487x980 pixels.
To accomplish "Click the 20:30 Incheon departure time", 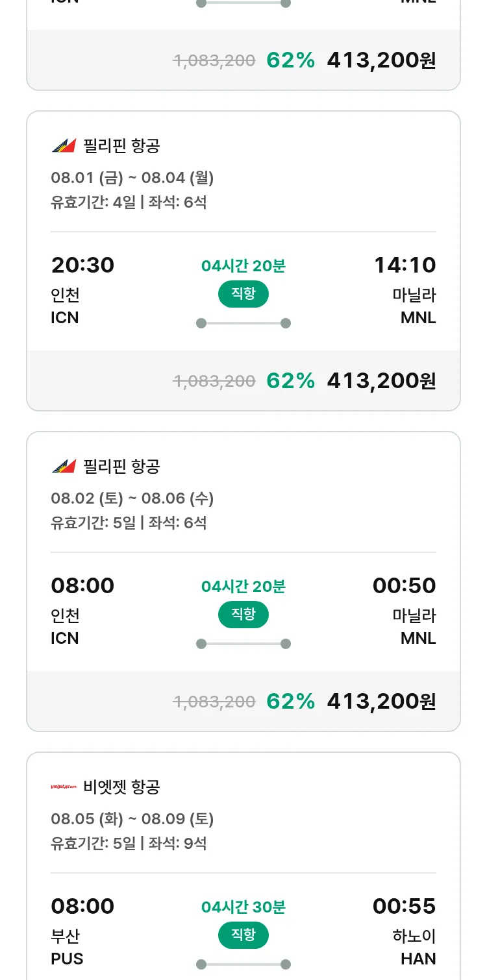I will [x=82, y=265].
